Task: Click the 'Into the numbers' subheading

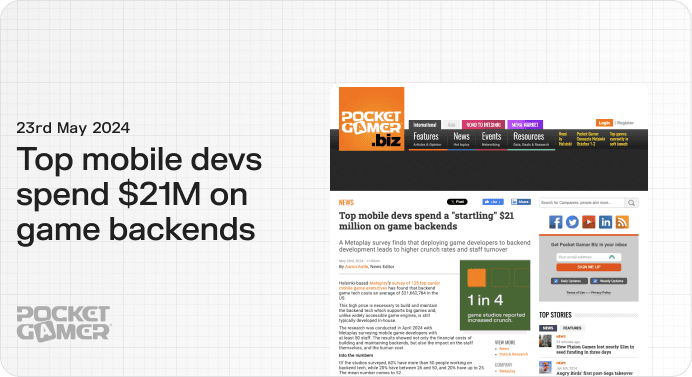Action: coord(356,355)
